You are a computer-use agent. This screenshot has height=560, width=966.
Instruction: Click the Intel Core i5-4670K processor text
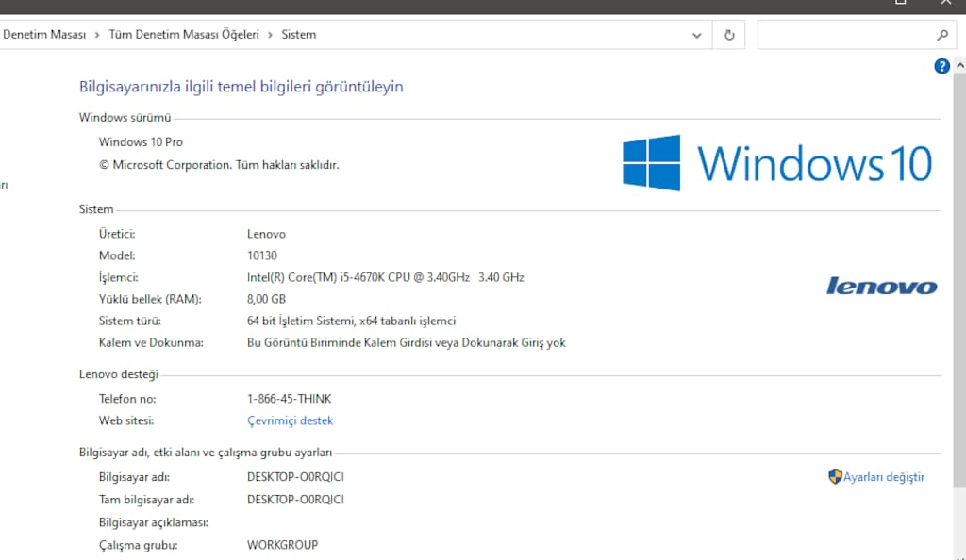(386, 277)
